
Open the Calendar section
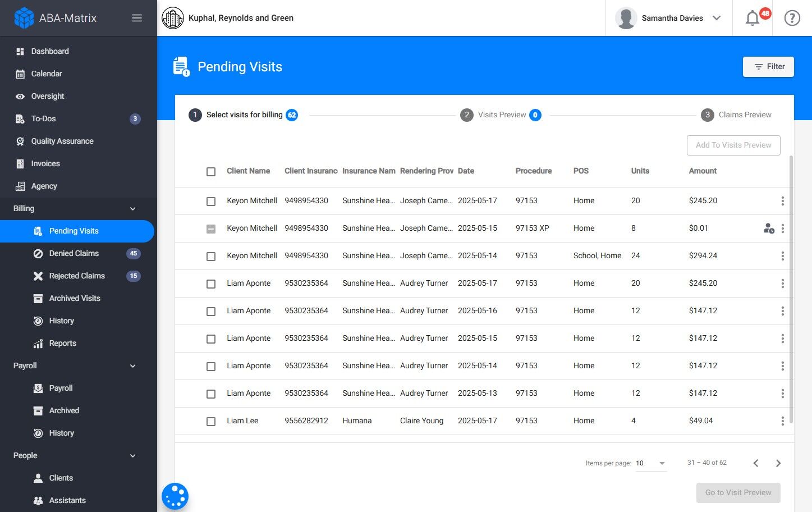46,74
